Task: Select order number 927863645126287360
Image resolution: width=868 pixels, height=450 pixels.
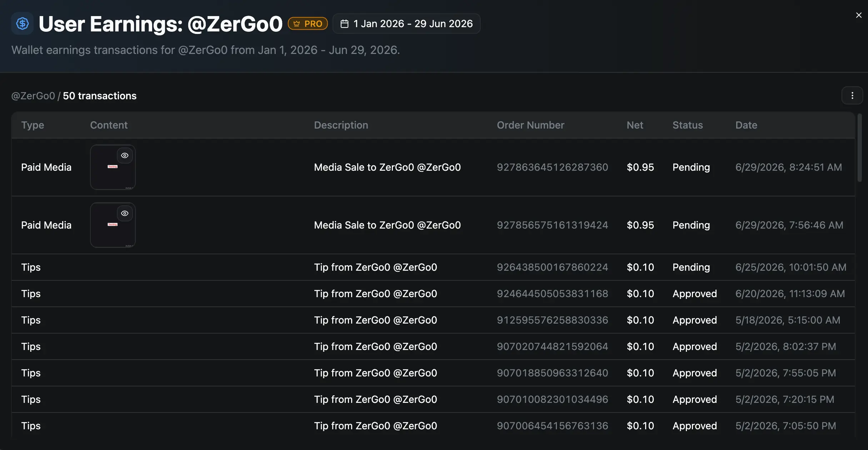Action: click(552, 167)
